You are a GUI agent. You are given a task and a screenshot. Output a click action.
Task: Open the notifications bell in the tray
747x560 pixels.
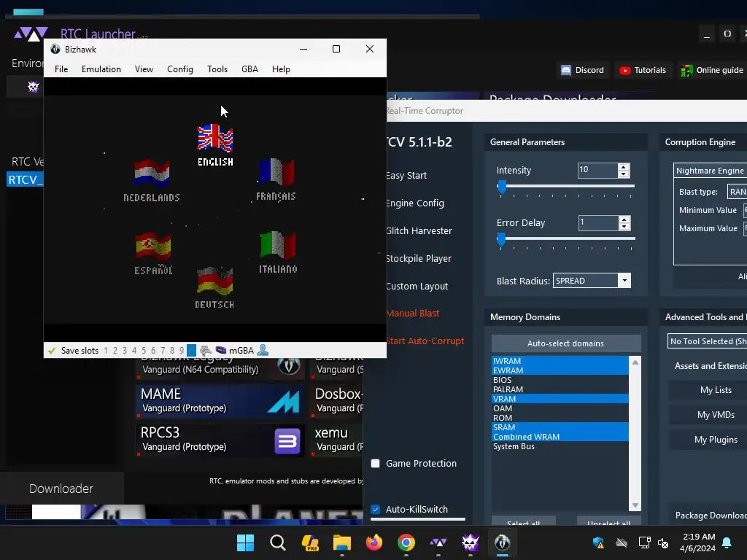[x=727, y=542]
